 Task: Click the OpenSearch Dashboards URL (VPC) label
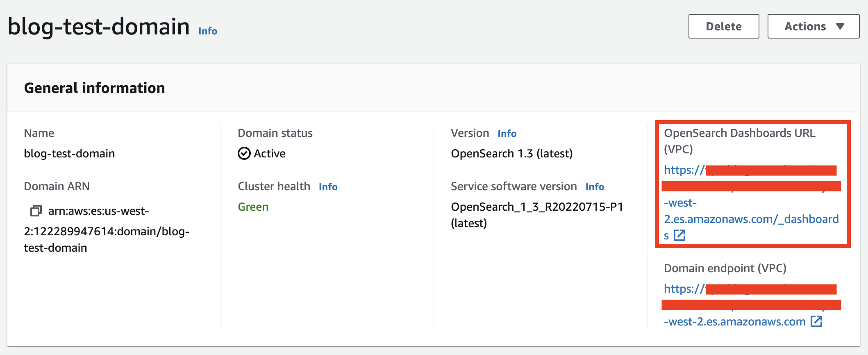(740, 141)
